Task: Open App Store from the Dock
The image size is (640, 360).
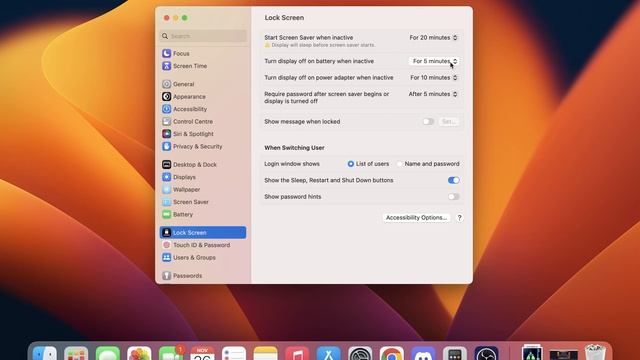Action: tap(329, 353)
